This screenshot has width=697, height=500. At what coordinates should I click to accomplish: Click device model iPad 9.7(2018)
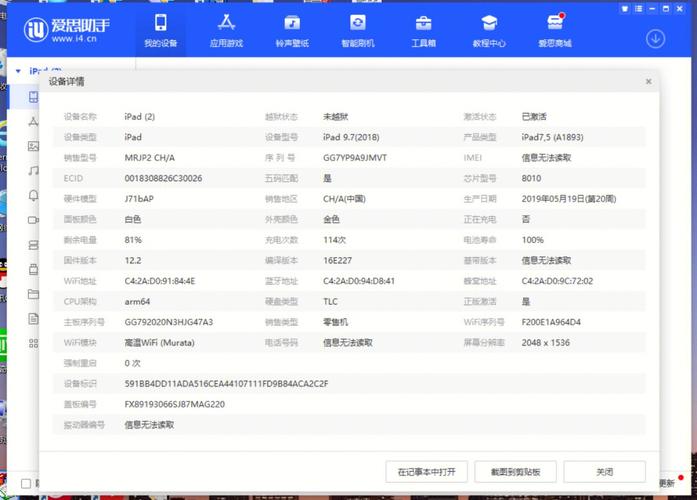coord(351,137)
